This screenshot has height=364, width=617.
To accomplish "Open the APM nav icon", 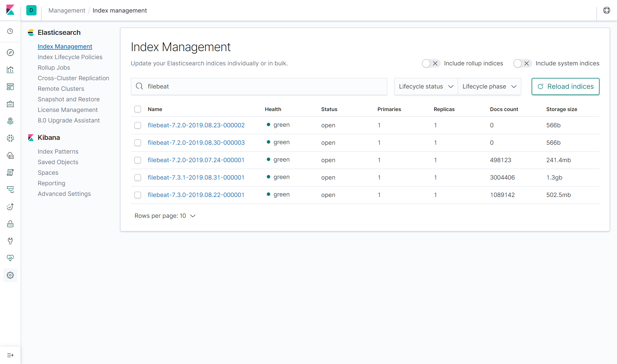I will (10, 190).
